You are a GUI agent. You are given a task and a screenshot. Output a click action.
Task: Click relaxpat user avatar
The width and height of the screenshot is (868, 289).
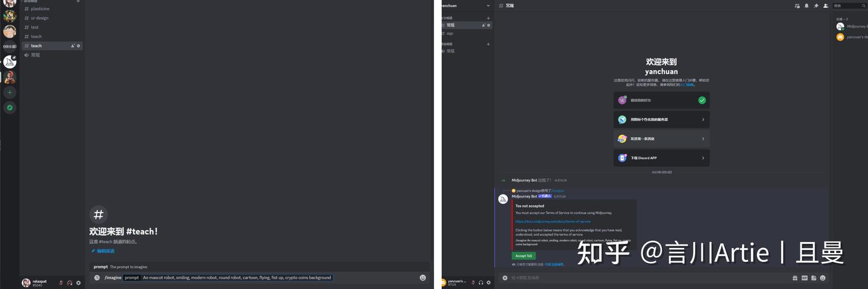tap(26, 283)
